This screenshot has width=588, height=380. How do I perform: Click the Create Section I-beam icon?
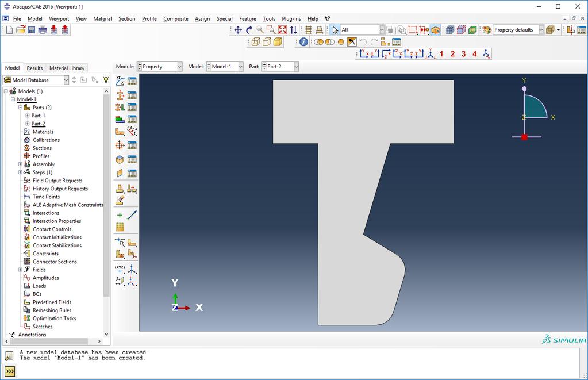[120, 95]
